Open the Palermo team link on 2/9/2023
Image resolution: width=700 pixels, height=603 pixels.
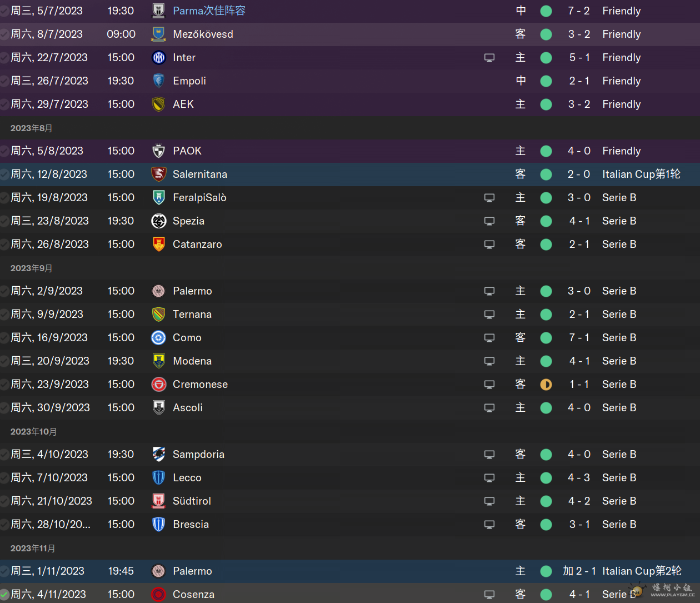tap(192, 291)
